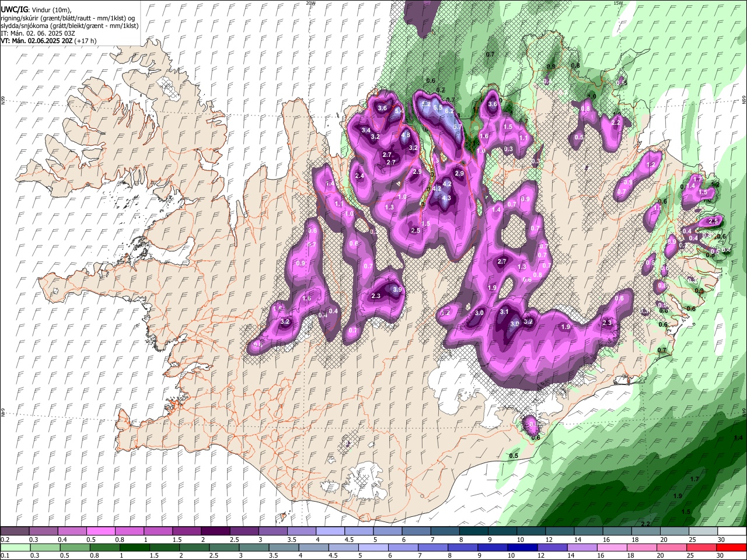The height and width of the screenshot is (560, 747).
Task: Click the '0.2' label on the snow scale
Action: click(5, 540)
